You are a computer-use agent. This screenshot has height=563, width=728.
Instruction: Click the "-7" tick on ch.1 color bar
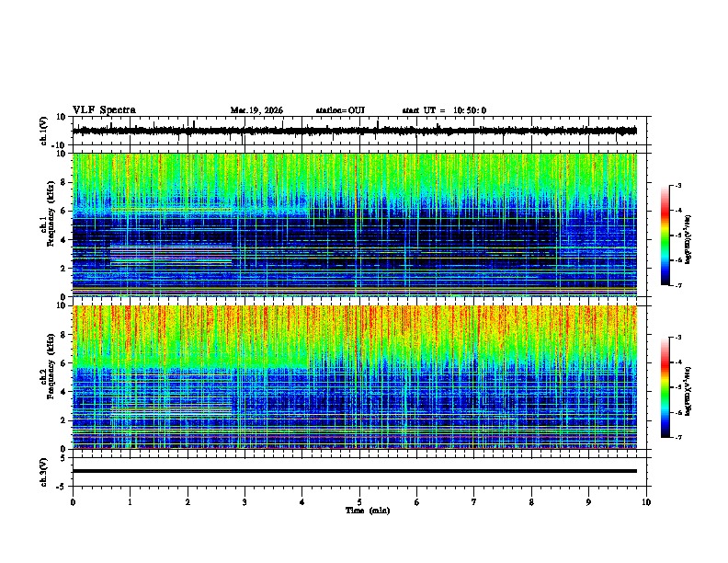point(678,285)
